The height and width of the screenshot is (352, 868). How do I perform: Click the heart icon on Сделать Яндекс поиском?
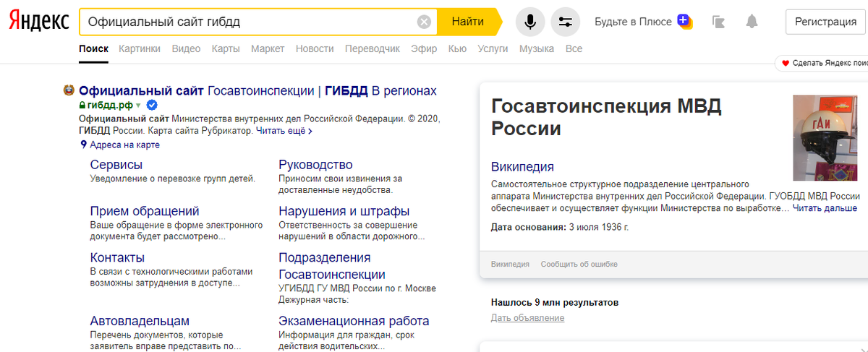[786, 63]
